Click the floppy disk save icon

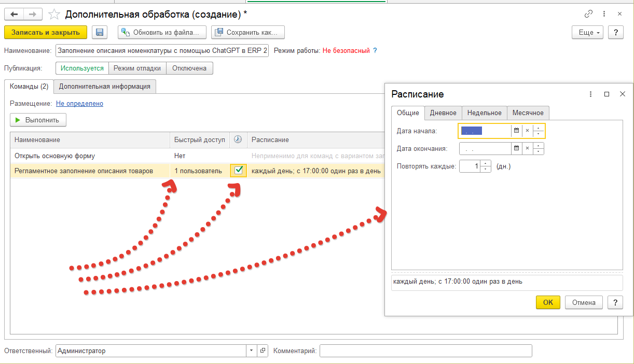point(100,32)
